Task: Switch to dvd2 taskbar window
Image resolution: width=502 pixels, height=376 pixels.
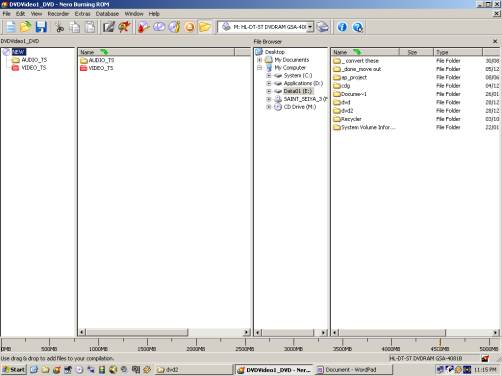Action: (x=194, y=369)
